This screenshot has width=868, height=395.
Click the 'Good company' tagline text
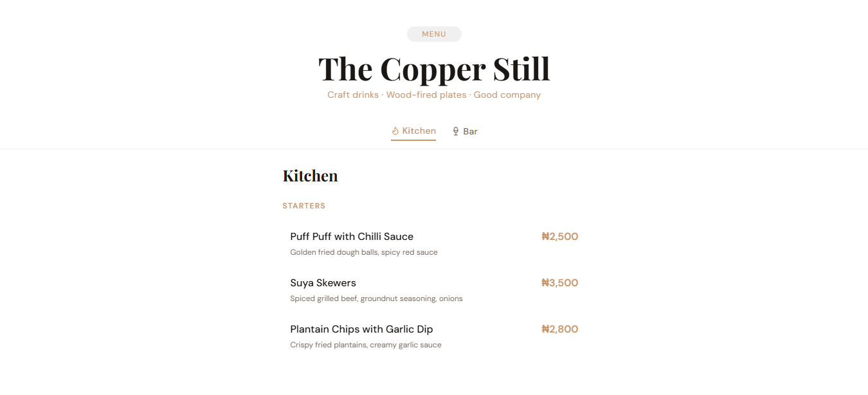507,95
